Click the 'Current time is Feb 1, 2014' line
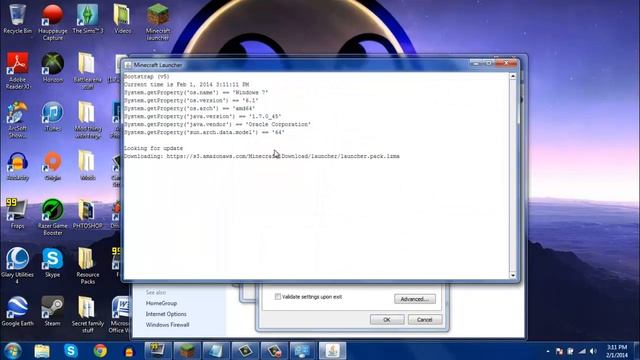 pos(187,84)
